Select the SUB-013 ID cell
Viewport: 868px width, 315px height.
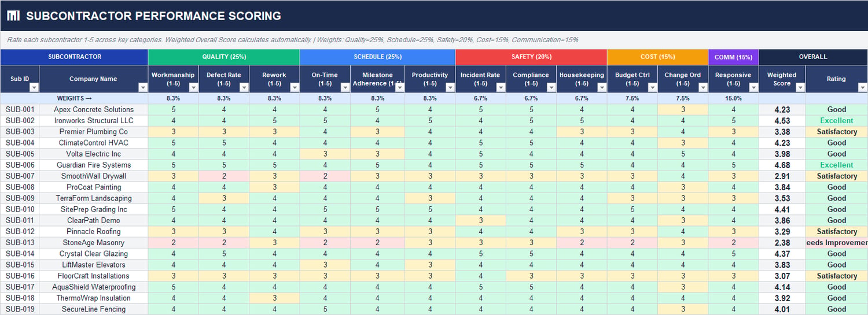point(20,243)
